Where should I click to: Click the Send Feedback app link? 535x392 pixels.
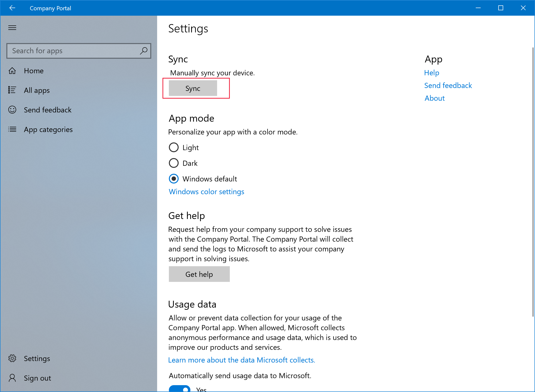(448, 86)
